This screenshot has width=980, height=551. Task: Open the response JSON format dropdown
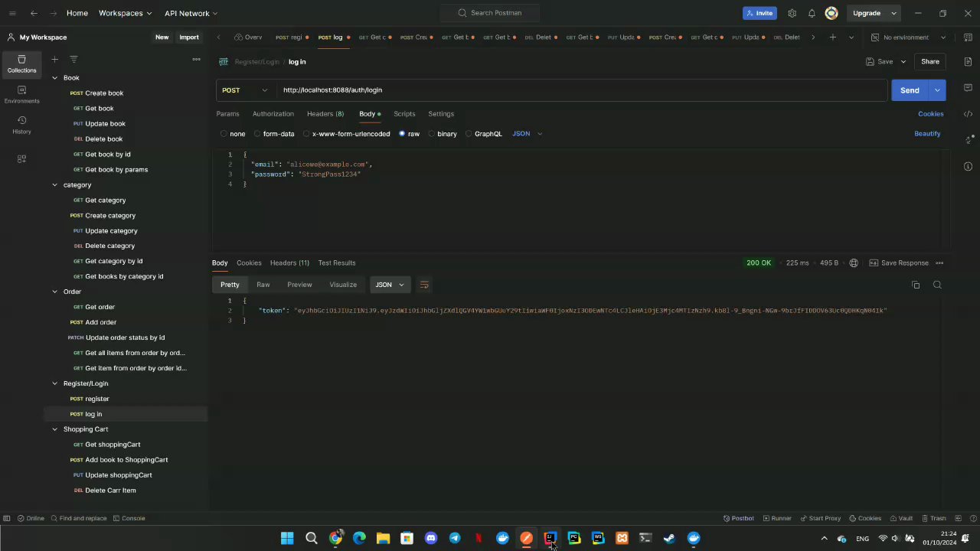point(390,285)
